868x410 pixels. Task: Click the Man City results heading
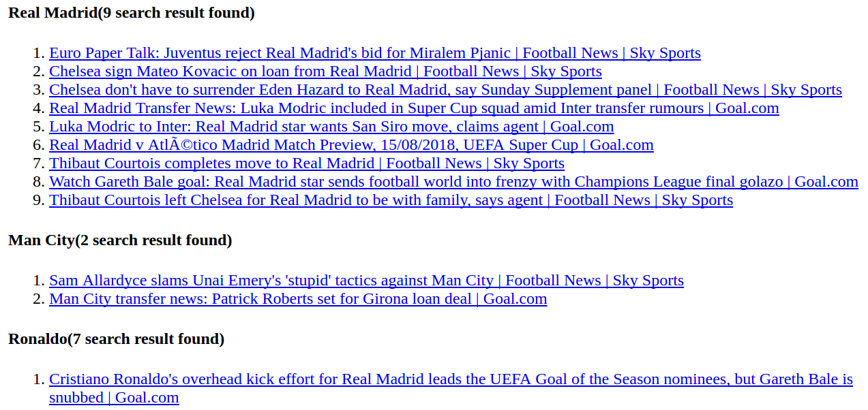pyautogui.click(x=120, y=240)
